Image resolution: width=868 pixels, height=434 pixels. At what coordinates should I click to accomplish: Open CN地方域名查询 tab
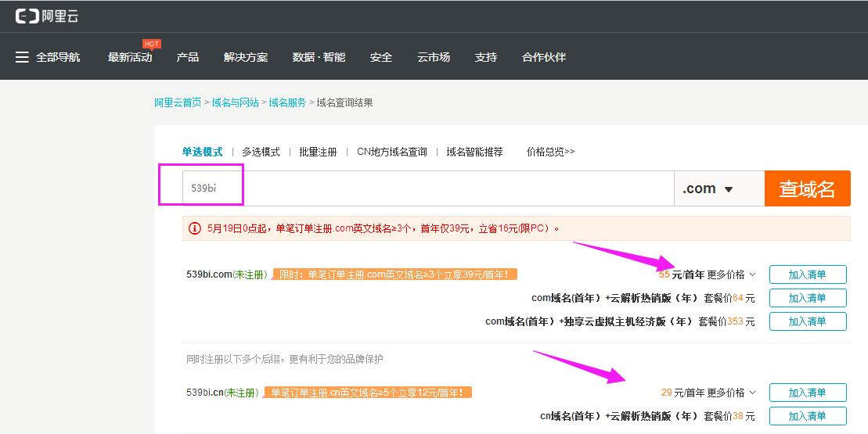[392, 152]
